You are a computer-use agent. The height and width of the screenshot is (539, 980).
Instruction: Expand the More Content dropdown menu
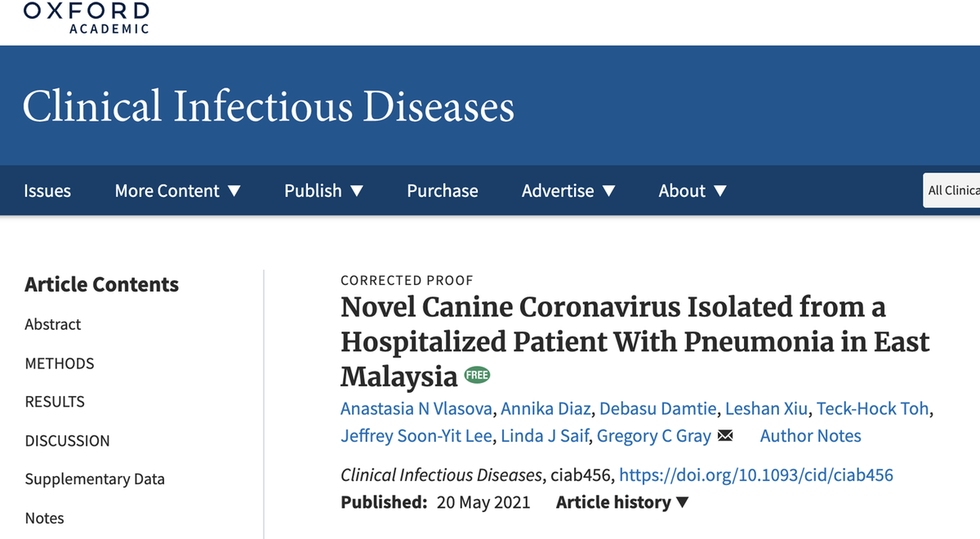click(x=177, y=191)
